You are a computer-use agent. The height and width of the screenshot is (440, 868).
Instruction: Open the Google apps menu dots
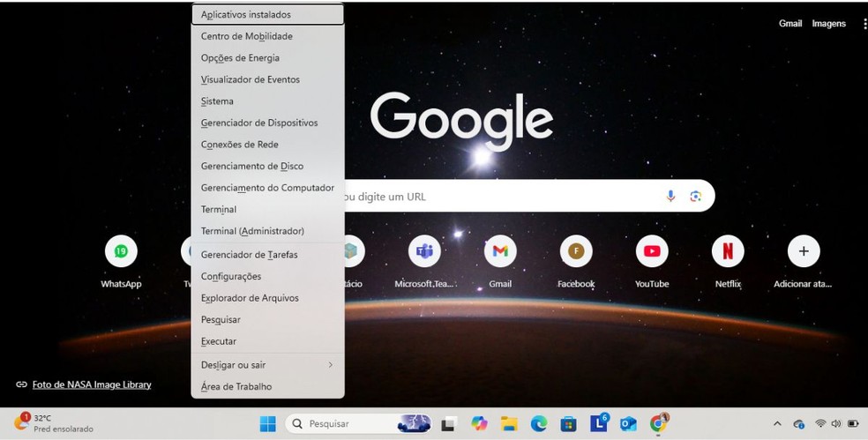[x=864, y=24]
